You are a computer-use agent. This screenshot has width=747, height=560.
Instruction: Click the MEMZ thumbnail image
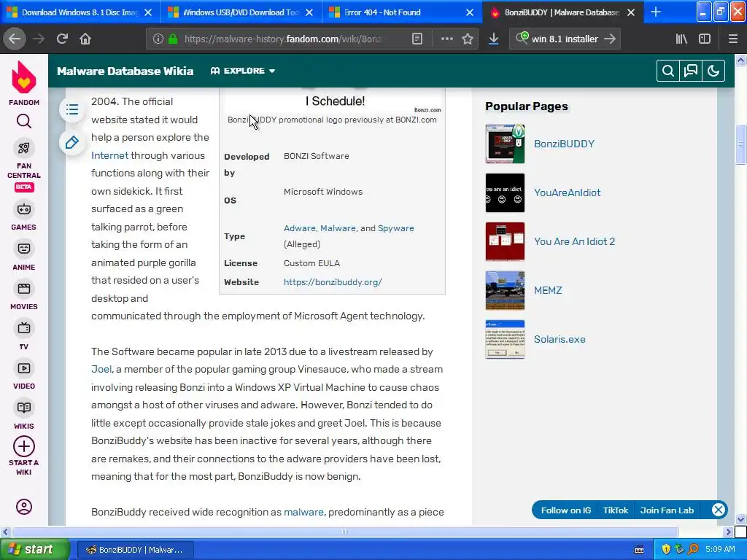[x=505, y=290]
